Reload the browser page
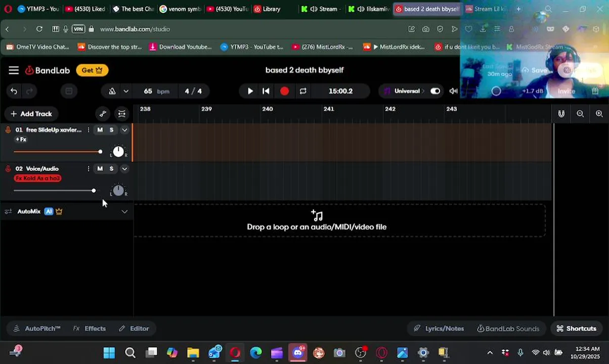This screenshot has height=364, width=609. point(39,29)
